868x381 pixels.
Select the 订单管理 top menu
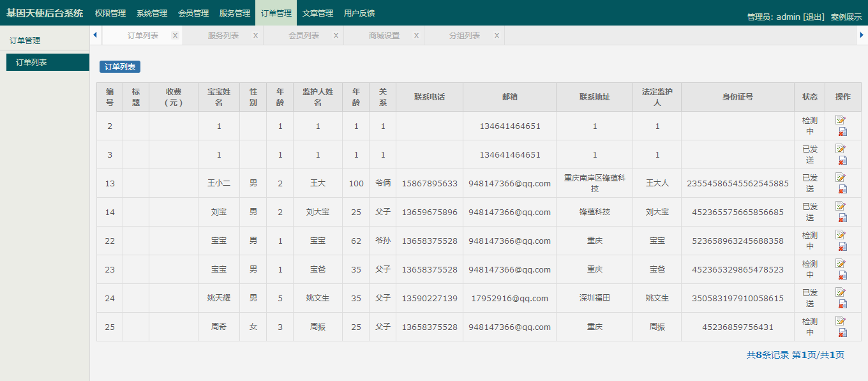click(276, 13)
